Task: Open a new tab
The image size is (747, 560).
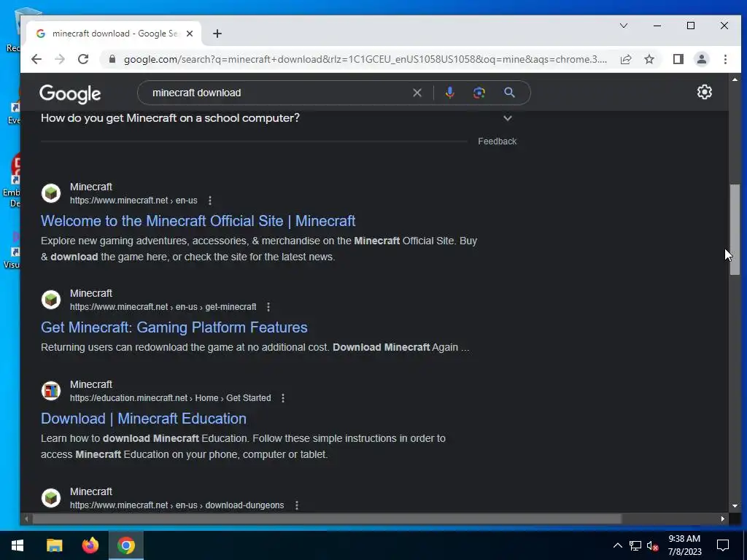Action: pos(217,34)
